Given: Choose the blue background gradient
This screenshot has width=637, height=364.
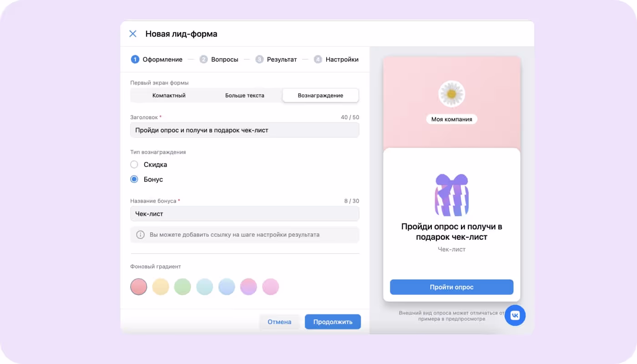Looking at the screenshot, I should (227, 287).
